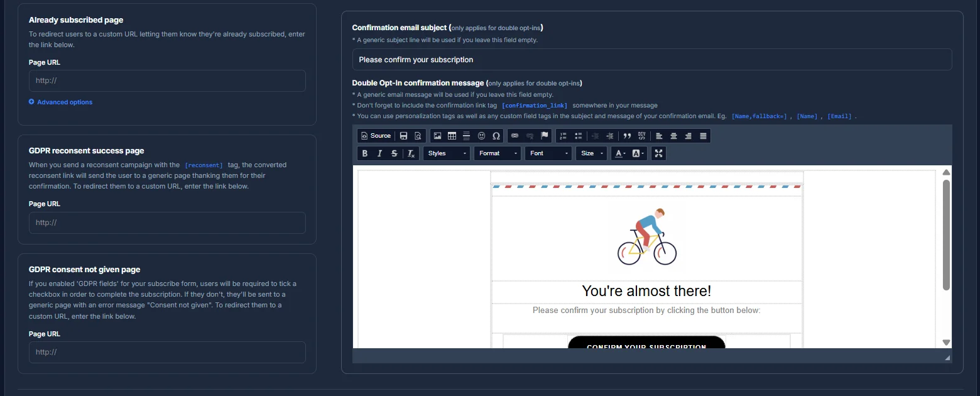Align text right
The image size is (980, 396).
click(x=688, y=136)
